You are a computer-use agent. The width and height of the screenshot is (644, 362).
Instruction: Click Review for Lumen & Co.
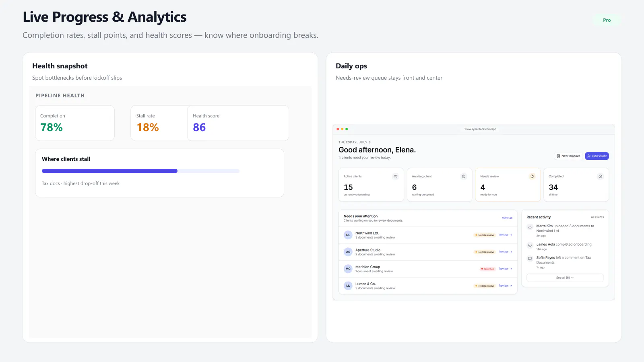(x=505, y=286)
